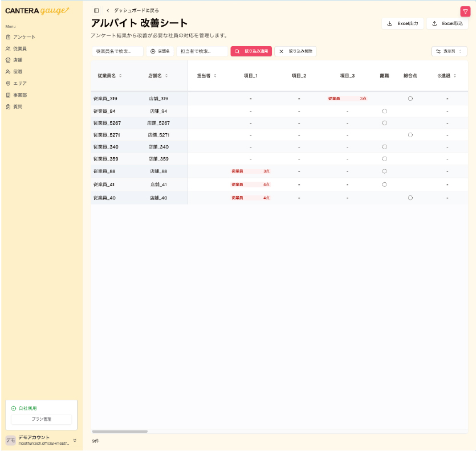Focus the 従業員名で検索 search field
Viewport: 476px width, 451px height.
click(x=117, y=51)
